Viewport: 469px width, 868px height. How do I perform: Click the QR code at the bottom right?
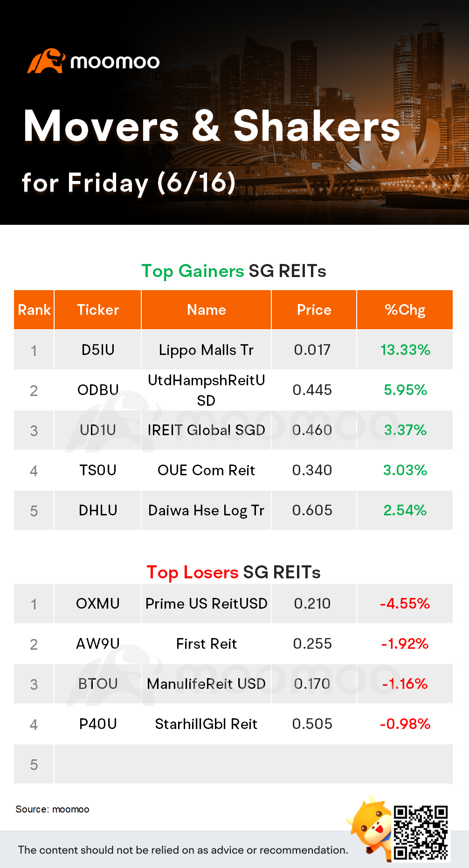click(x=421, y=832)
